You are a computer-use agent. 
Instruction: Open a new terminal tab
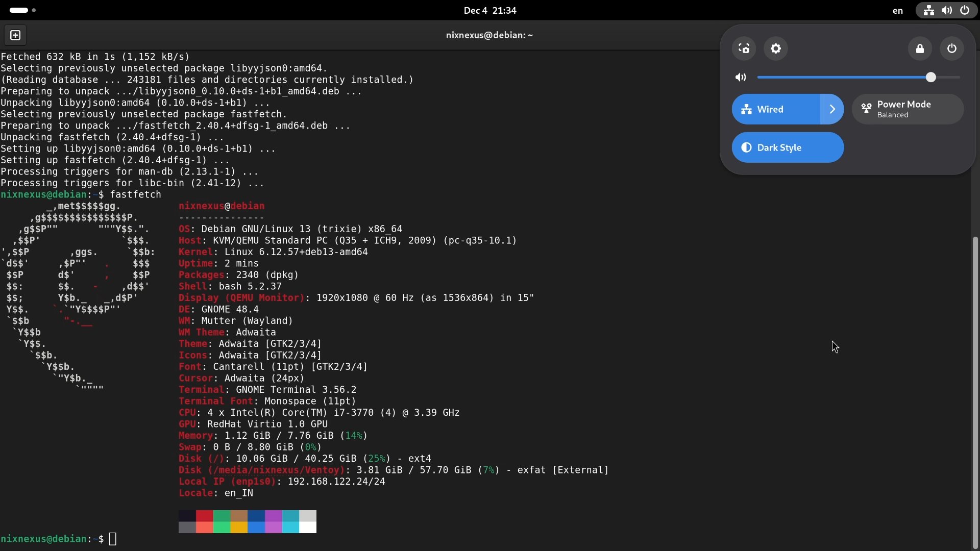click(x=15, y=35)
